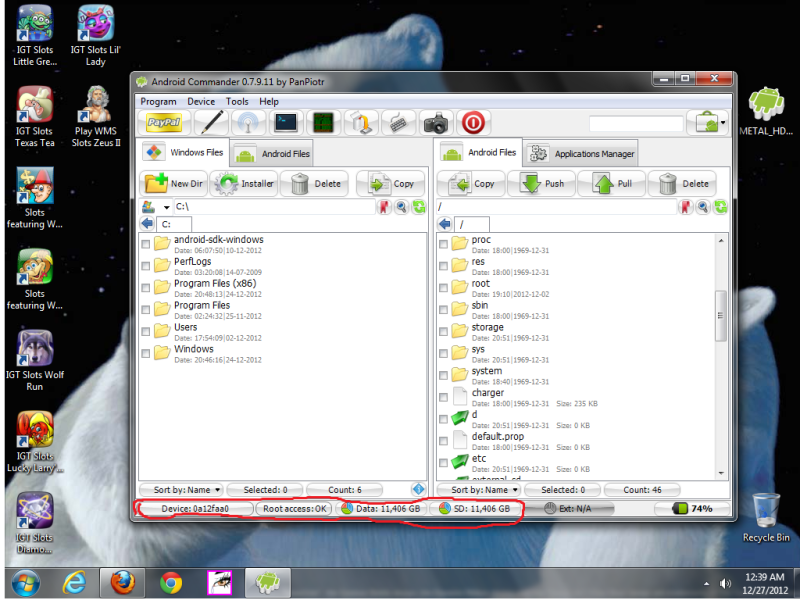
Task: Open the Help menu
Action: (269, 102)
